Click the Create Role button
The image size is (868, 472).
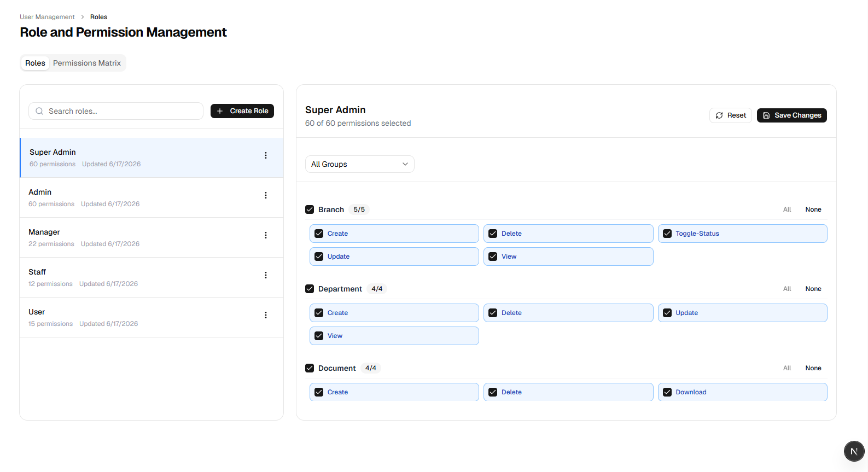242,111
